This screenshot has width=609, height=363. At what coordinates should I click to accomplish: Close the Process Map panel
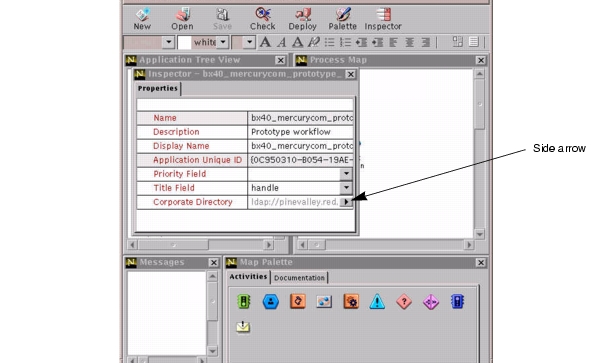(481, 60)
